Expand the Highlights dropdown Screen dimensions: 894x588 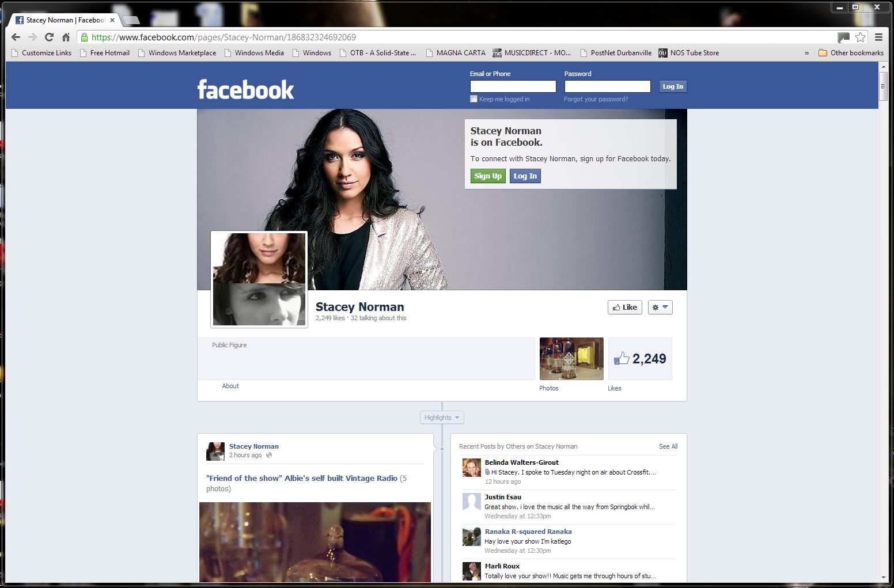point(442,418)
